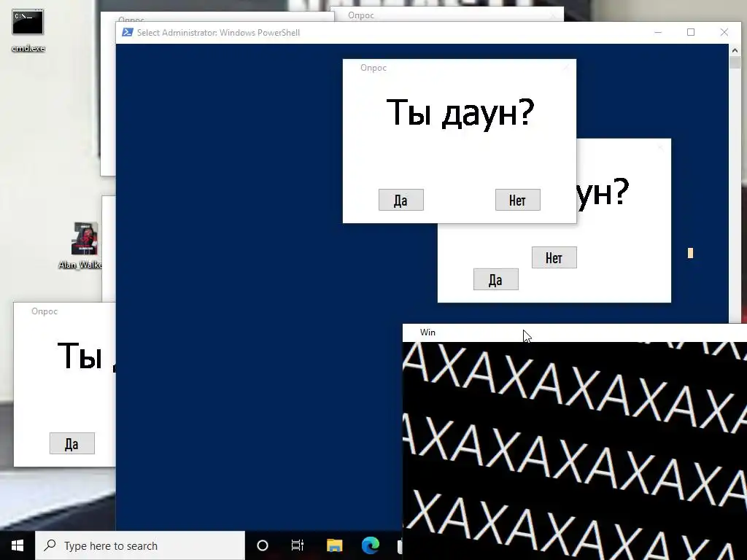Click the PowerShell vertical scrollbar thumb
Image resolution: width=747 pixels, height=560 pixels.
coord(735,63)
